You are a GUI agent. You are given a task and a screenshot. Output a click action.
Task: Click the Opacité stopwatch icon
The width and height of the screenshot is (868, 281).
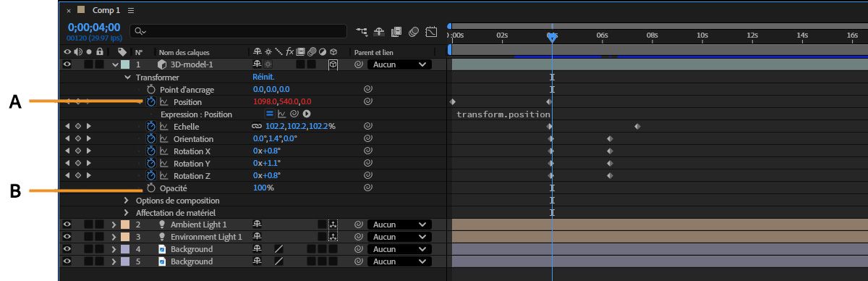click(x=151, y=188)
